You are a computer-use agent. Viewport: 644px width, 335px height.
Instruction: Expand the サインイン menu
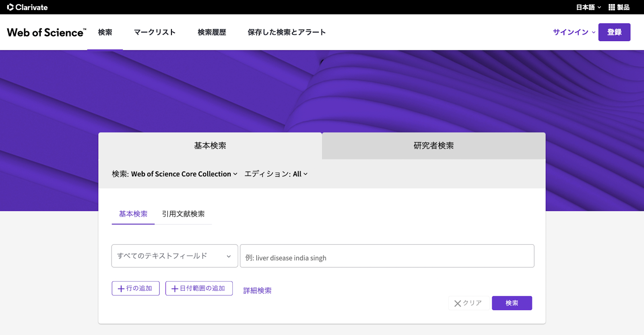pos(574,32)
